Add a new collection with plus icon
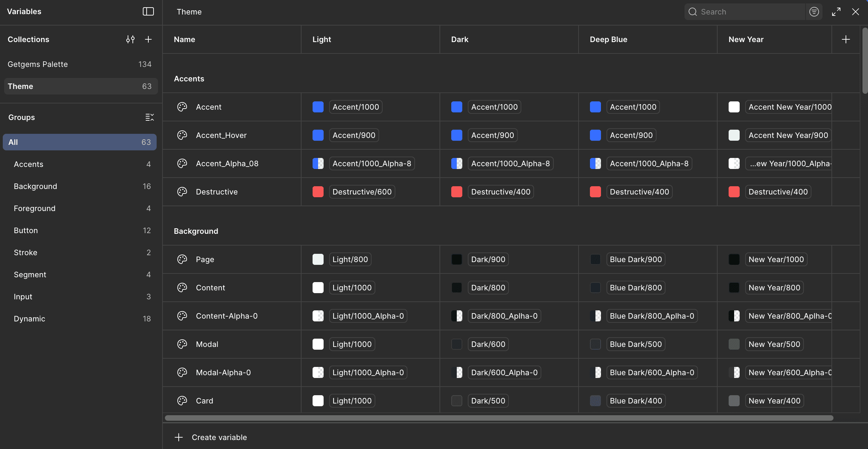Viewport: 868px width, 449px height. [x=148, y=39]
